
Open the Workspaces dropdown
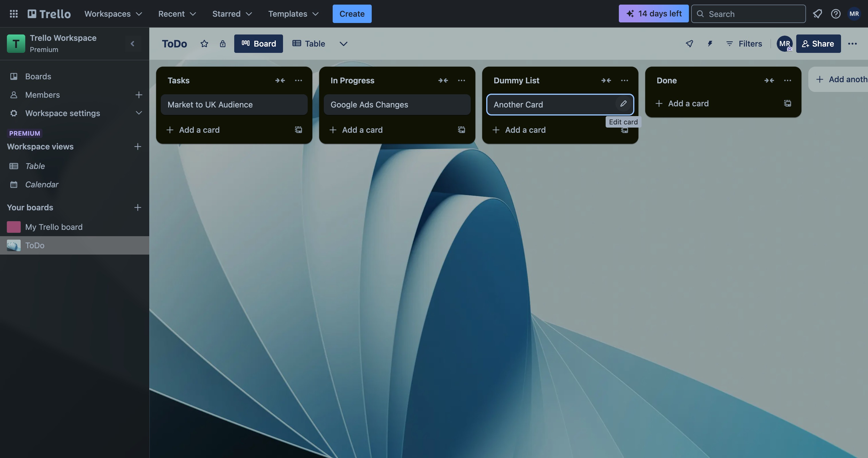point(113,14)
